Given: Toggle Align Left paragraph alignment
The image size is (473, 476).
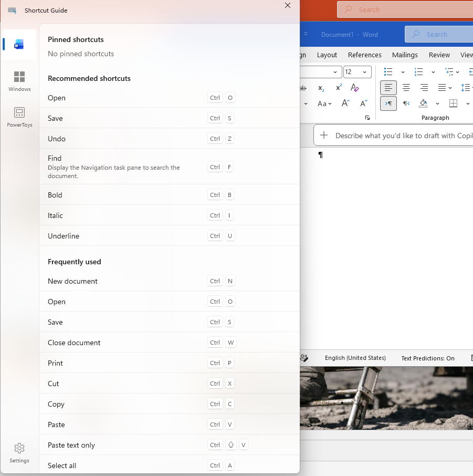Looking at the screenshot, I should pyautogui.click(x=388, y=88).
